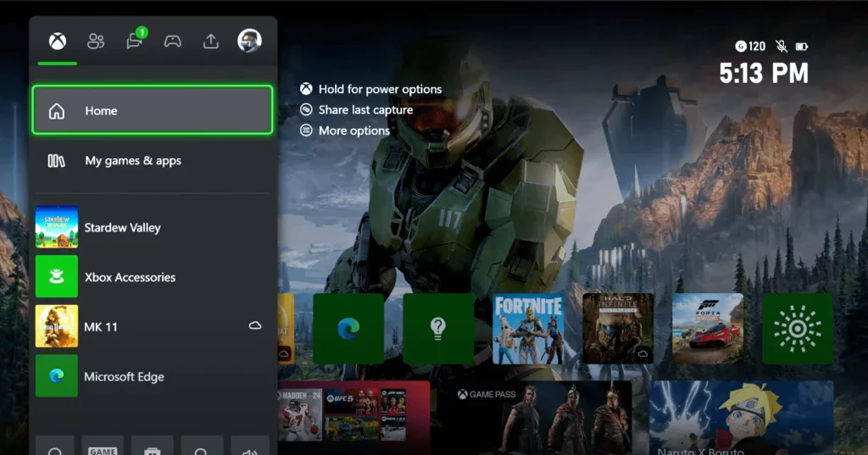Image resolution: width=868 pixels, height=455 pixels.
Task: Click the controller battery status icon
Action: tap(802, 47)
